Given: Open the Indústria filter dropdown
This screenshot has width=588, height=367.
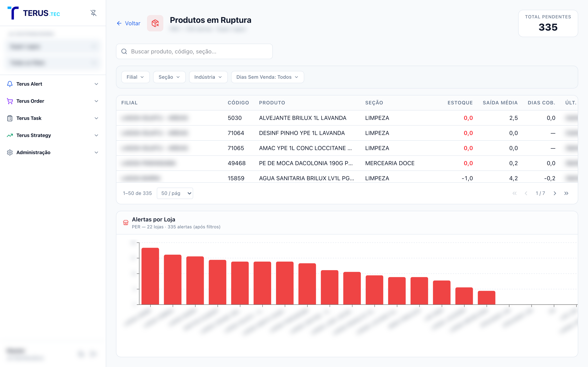Looking at the screenshot, I should tap(208, 77).
